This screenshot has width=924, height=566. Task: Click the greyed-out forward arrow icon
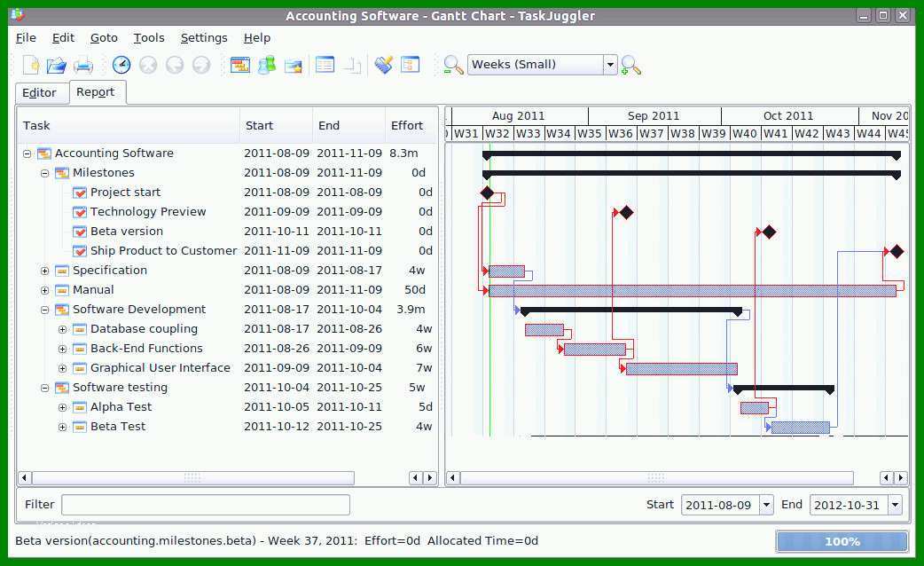pos(201,65)
